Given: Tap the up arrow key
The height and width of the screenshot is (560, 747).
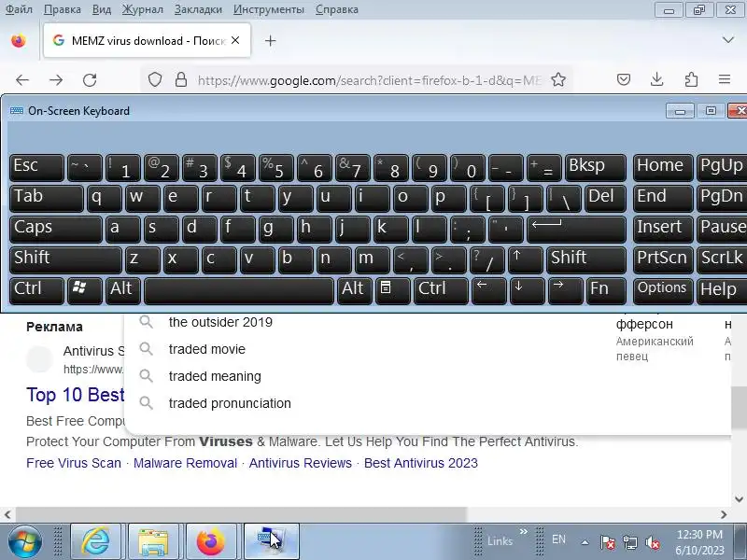Looking at the screenshot, I should coord(526,260).
